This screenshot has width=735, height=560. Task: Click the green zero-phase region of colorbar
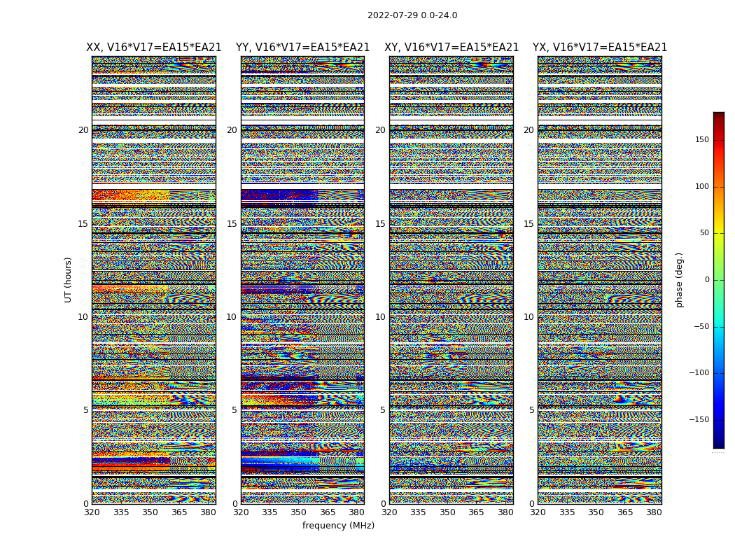719,280
